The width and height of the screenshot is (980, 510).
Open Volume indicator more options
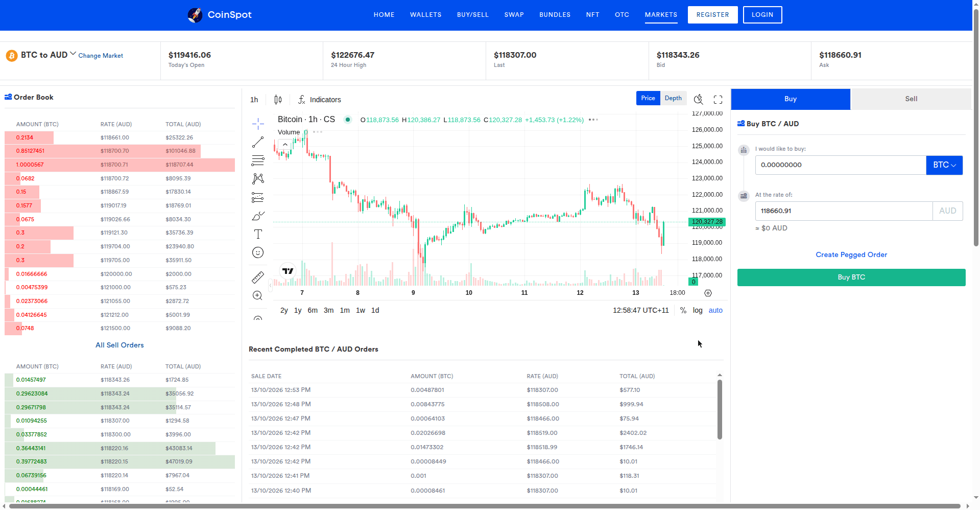pos(318,132)
